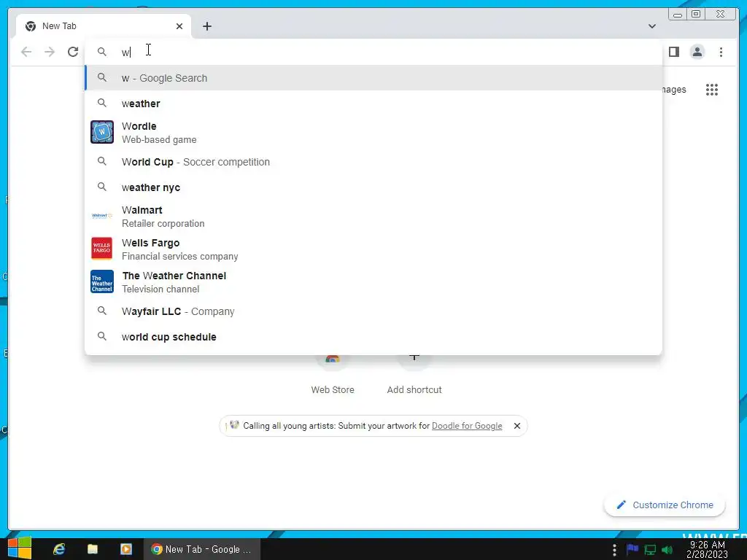The height and width of the screenshot is (560, 747).
Task: Click the Action Center flag tray icon
Action: click(x=632, y=549)
